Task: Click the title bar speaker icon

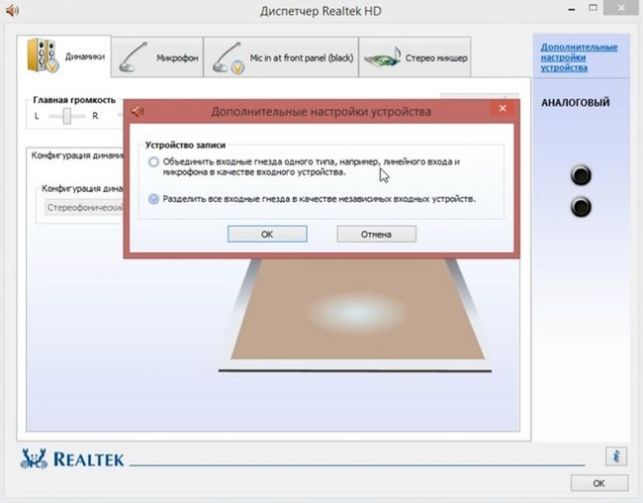Action: pos(13,10)
